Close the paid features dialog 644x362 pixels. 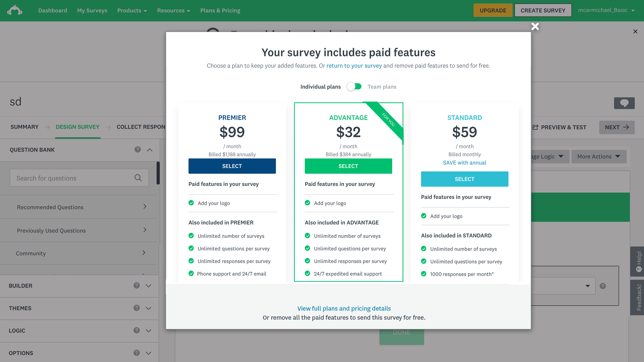pos(535,26)
